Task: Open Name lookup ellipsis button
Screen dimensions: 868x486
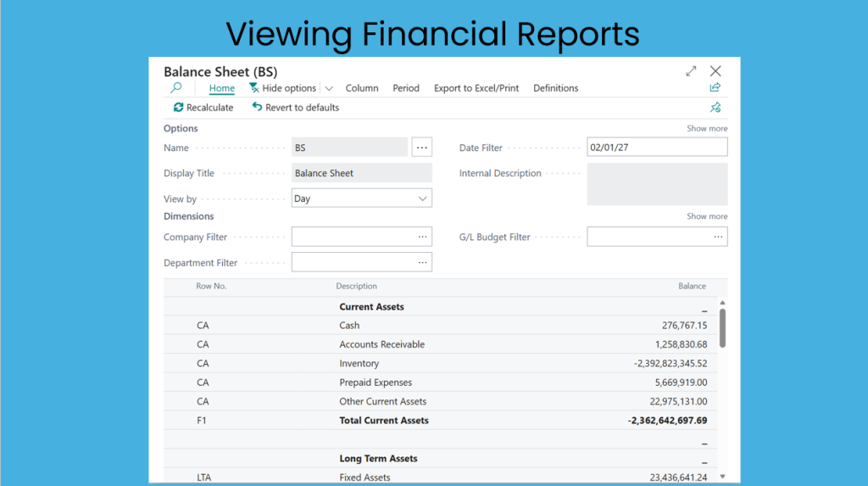Action: [422, 148]
